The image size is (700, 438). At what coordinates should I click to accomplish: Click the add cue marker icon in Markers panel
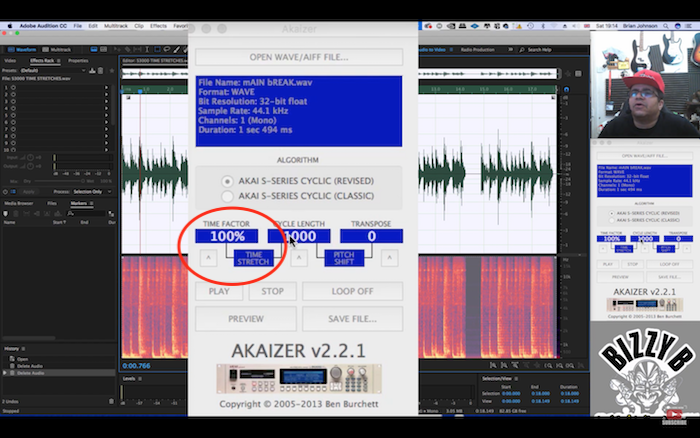click(x=5, y=213)
